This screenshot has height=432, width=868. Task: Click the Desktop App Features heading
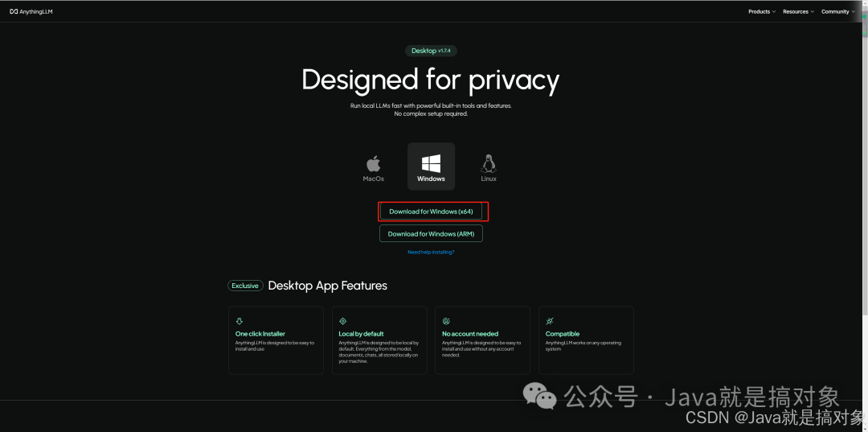point(328,286)
